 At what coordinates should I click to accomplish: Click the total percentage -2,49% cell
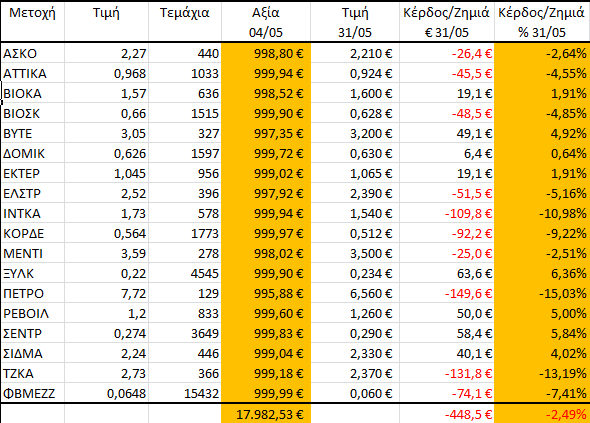pyautogui.click(x=542, y=414)
